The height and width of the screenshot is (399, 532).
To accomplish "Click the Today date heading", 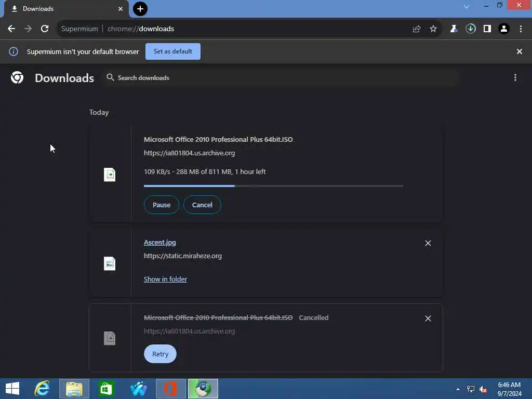I will coord(99,112).
